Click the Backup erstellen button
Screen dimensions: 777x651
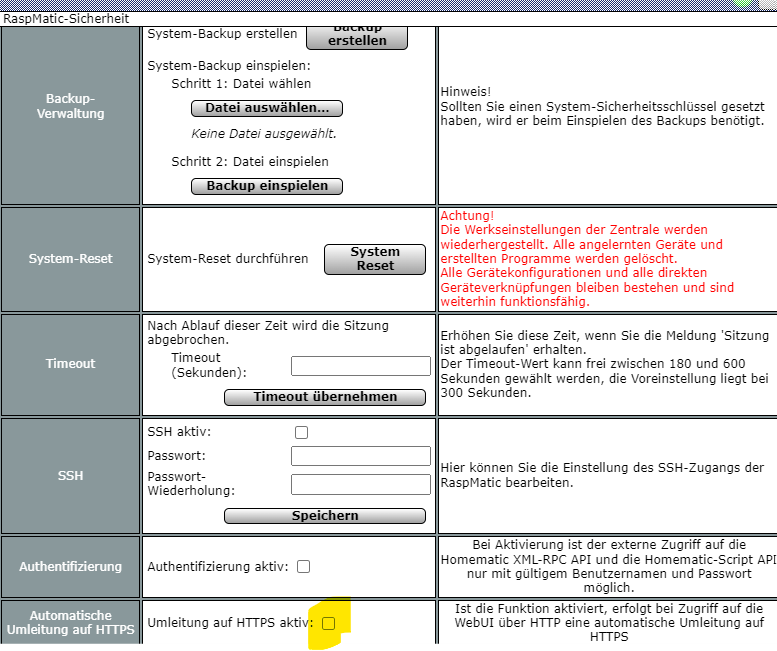pos(356,37)
